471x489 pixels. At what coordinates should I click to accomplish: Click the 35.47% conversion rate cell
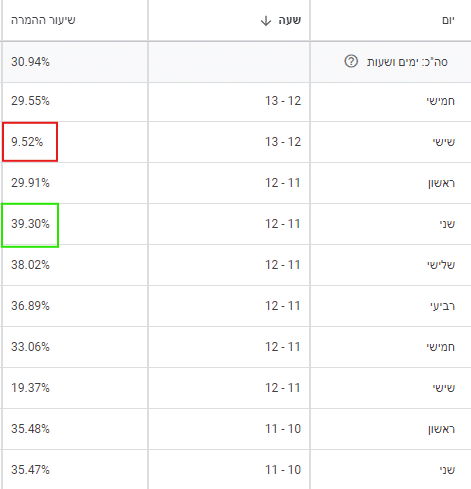point(30,470)
